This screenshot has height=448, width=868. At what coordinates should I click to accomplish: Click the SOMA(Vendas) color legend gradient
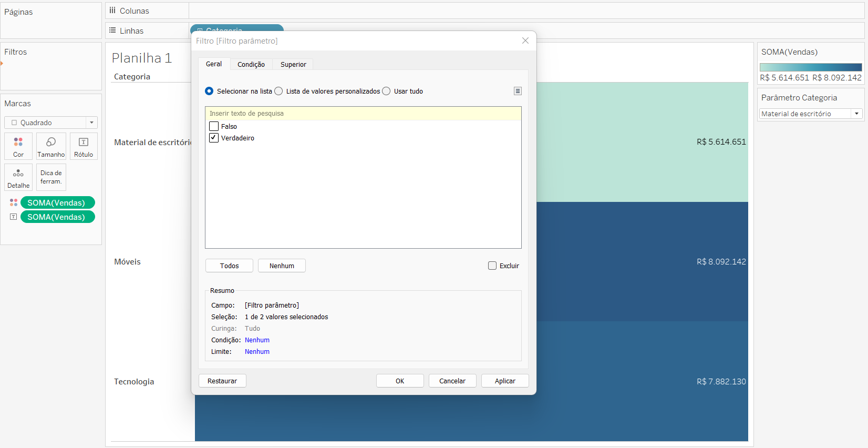coord(811,67)
